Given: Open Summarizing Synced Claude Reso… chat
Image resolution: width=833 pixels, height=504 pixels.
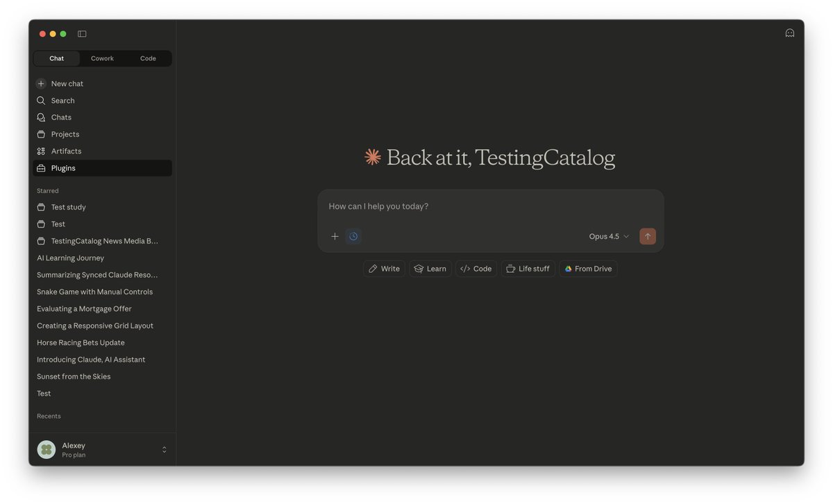Looking at the screenshot, I should click(102, 275).
